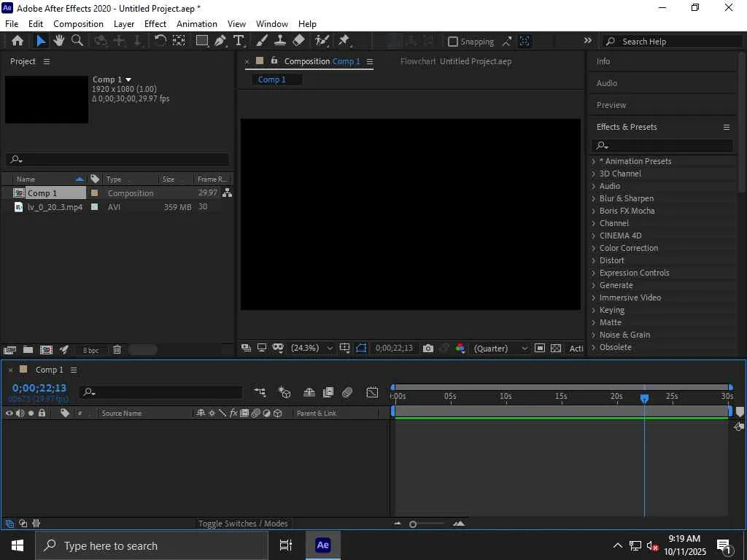This screenshot has width=747, height=560.
Task: Open the Preview panel
Action: click(611, 105)
